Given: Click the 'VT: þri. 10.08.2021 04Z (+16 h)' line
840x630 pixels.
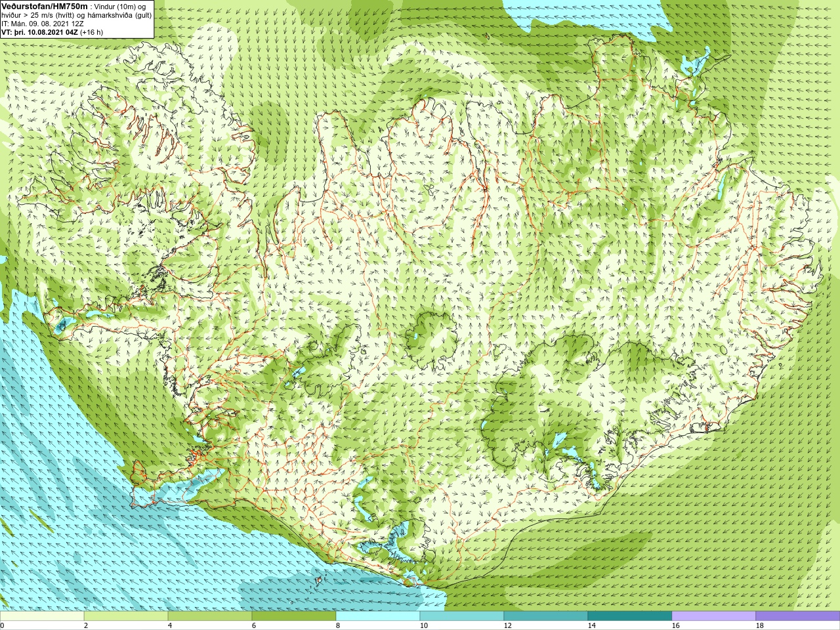Looking at the screenshot, I should pyautogui.click(x=52, y=32).
